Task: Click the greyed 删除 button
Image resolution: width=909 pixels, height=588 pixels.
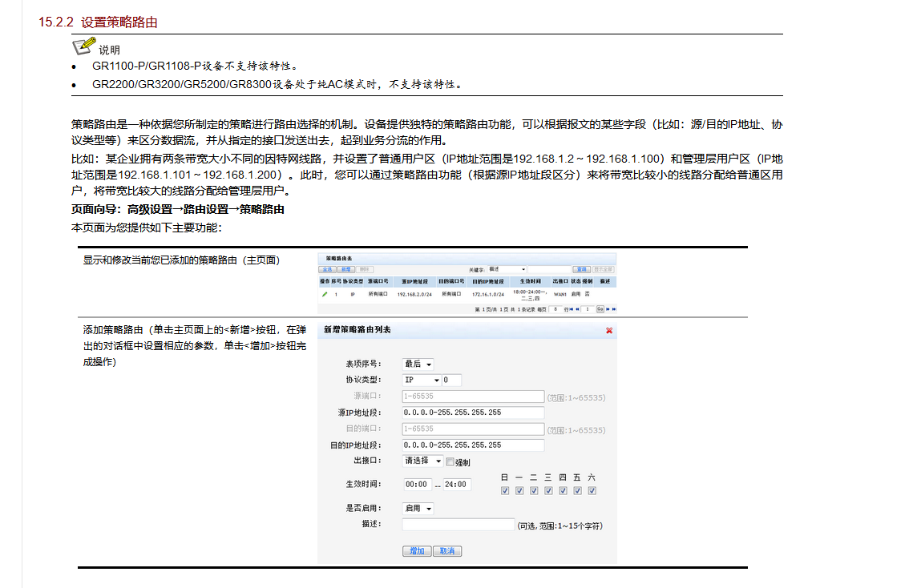Action: [x=365, y=269]
